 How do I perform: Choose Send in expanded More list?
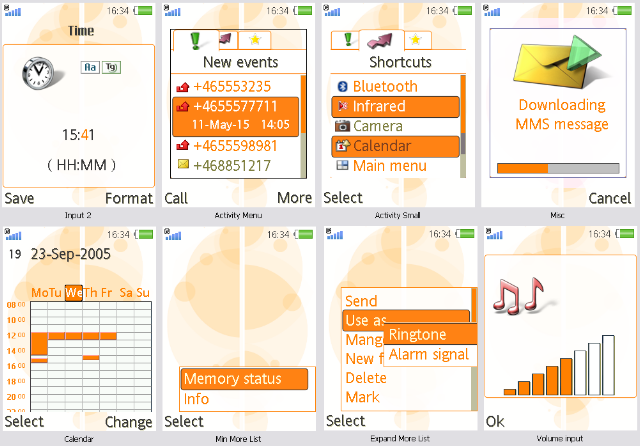[406, 301]
